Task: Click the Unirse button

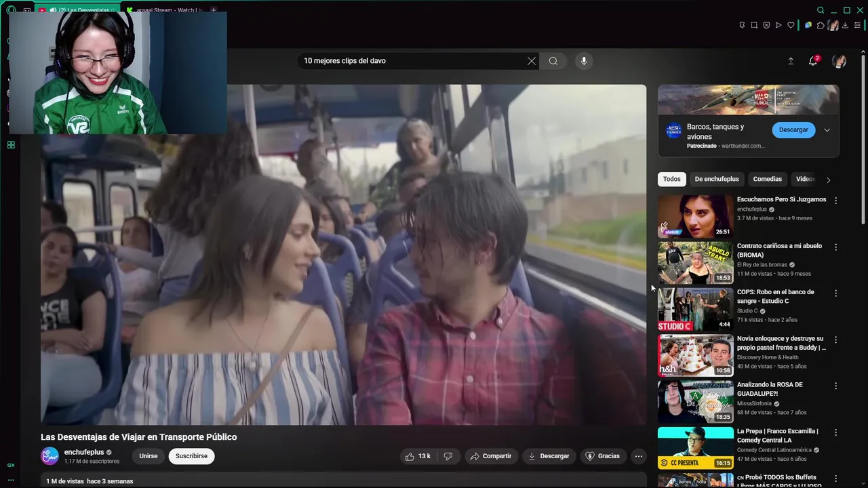Action: [149, 456]
